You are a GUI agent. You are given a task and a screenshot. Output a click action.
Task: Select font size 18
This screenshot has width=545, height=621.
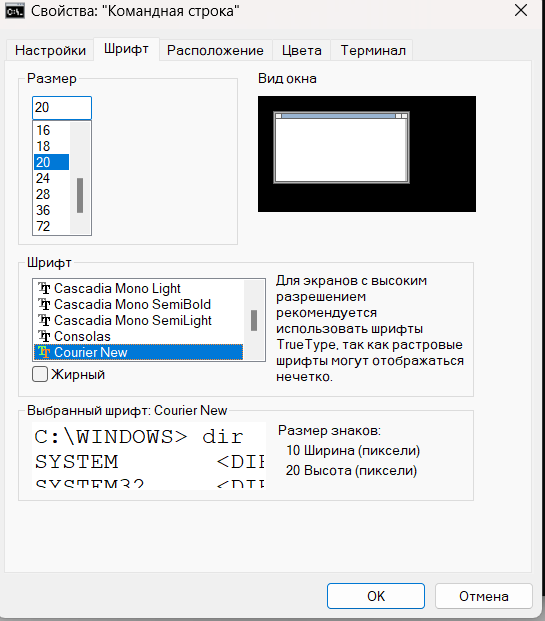(x=51, y=146)
